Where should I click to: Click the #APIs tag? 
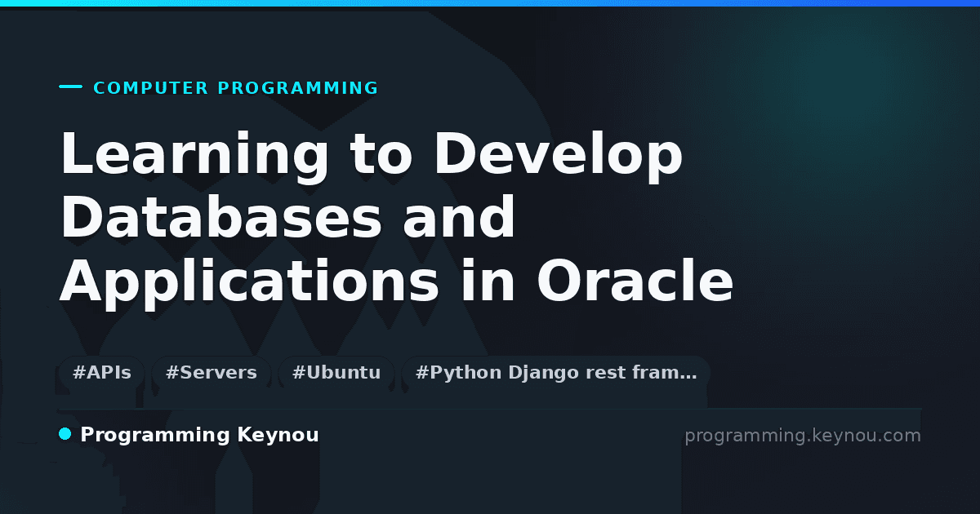tap(102, 373)
